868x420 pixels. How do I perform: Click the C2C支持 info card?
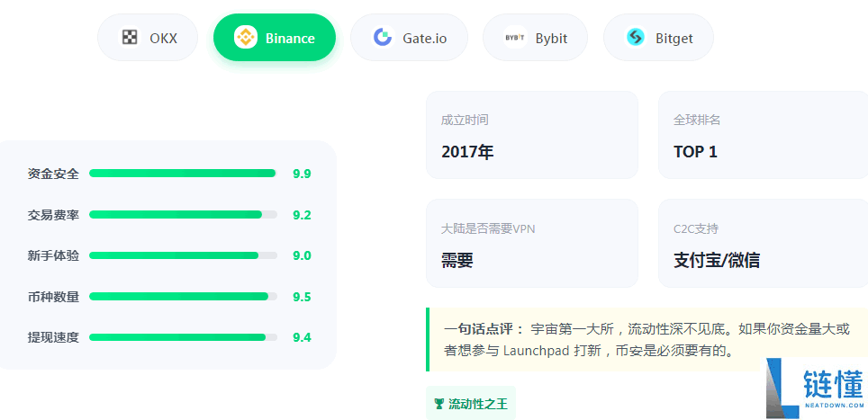[763, 243]
